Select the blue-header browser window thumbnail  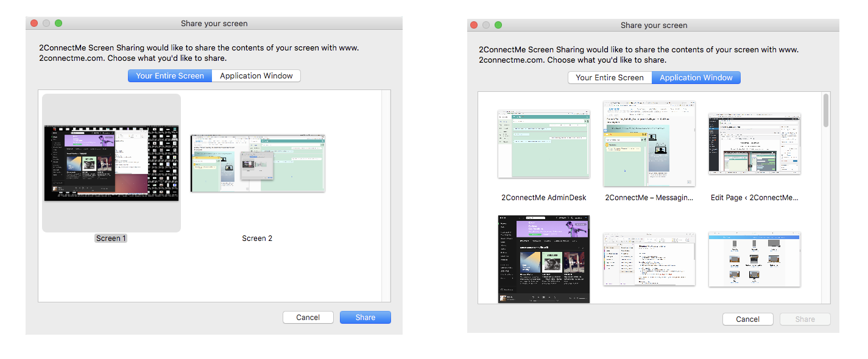coord(754,259)
